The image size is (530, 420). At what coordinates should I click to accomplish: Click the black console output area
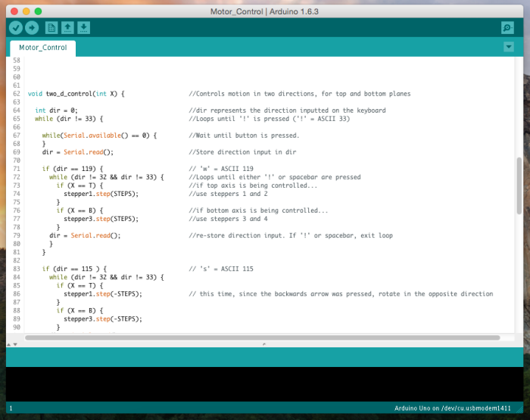pyautogui.click(x=265, y=384)
